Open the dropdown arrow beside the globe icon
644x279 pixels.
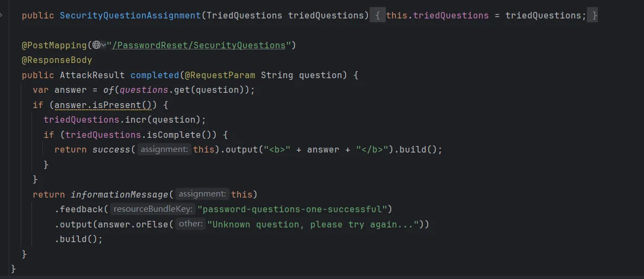103,45
